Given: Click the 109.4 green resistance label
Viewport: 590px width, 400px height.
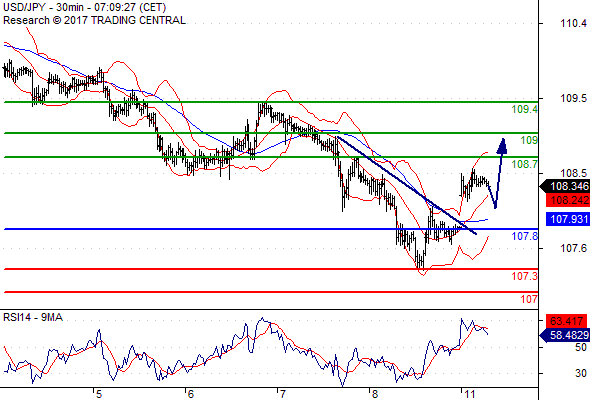Looking at the screenshot, I should pos(525,110).
